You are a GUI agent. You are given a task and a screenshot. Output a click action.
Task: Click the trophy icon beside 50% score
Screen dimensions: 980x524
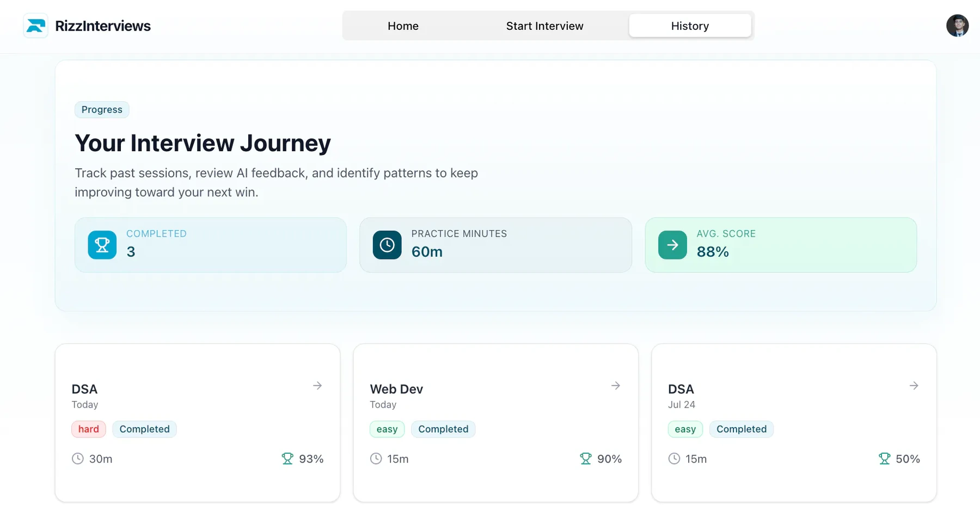885,459
